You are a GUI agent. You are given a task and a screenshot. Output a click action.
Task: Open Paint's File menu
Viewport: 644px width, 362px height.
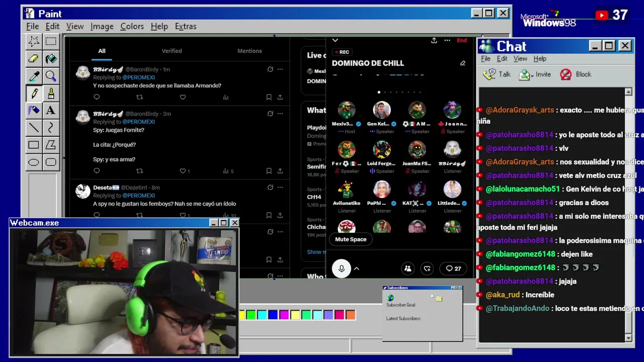point(33,26)
